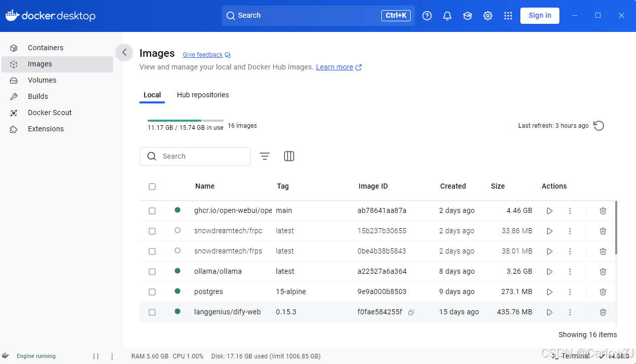Check the ghcr.io/open-webui row checkbox
This screenshot has width=636, height=364.
pos(152,210)
